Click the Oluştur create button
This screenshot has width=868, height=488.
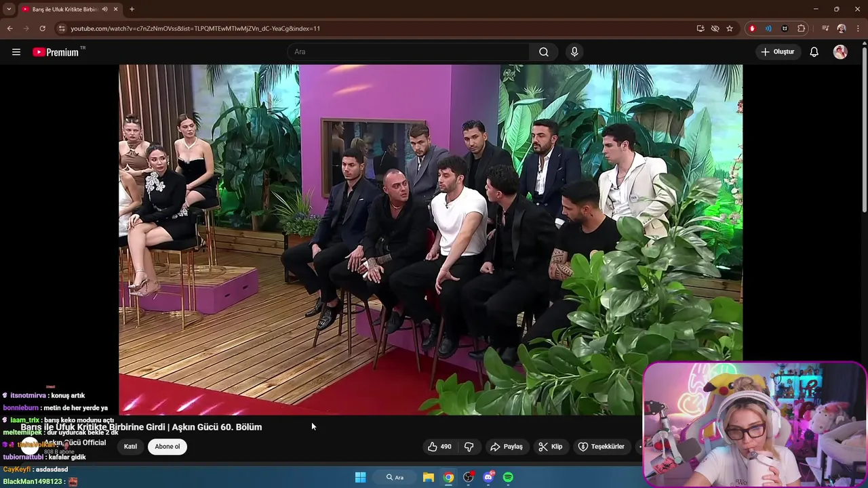pos(777,52)
